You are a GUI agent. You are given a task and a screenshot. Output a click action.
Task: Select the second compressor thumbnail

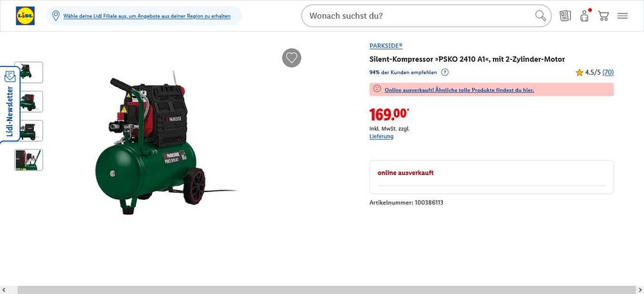tap(28, 102)
